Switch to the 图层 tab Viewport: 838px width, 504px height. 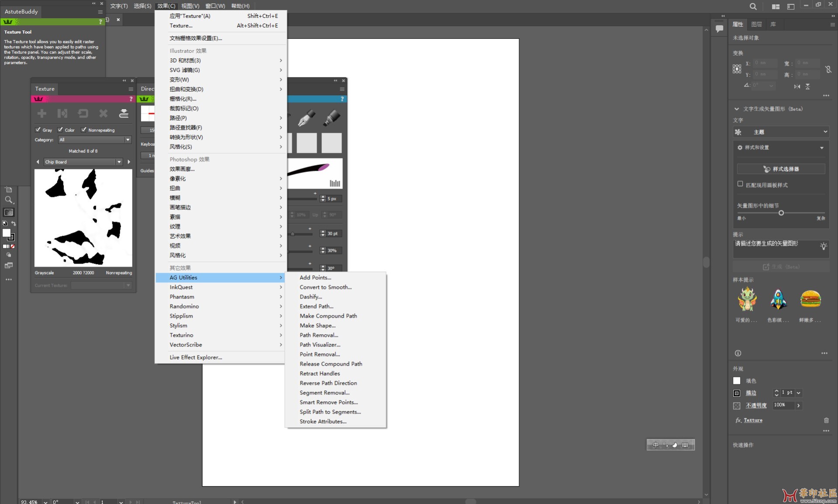(x=756, y=24)
